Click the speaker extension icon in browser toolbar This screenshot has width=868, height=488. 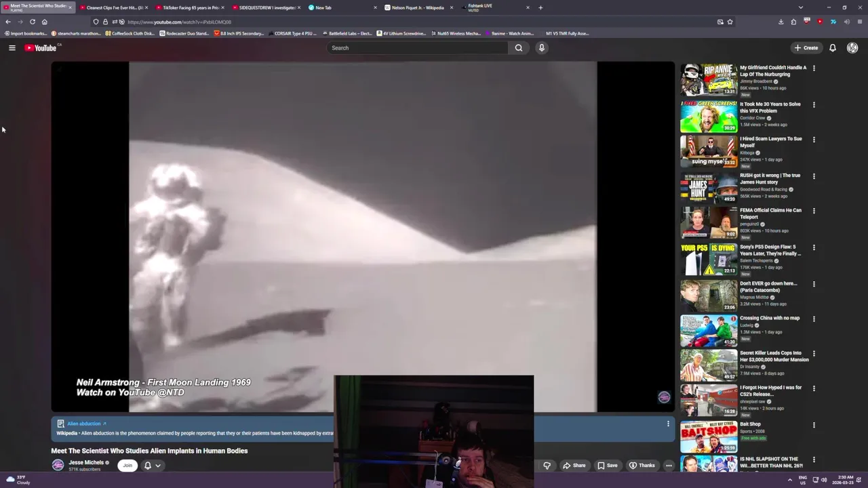846,22
